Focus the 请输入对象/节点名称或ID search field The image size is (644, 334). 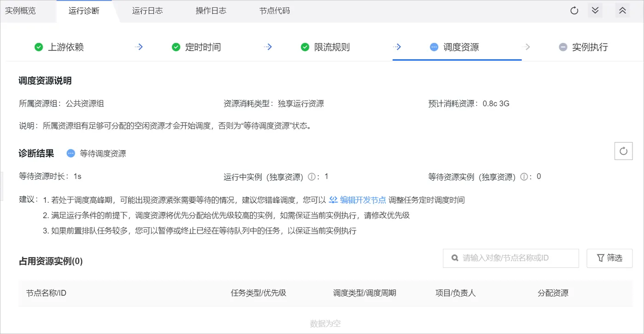(x=511, y=258)
